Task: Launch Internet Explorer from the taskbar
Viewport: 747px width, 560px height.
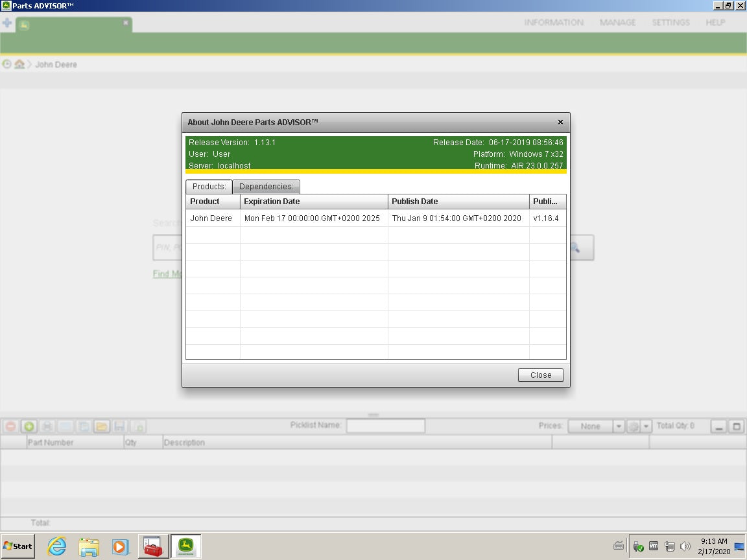Action: click(57, 546)
